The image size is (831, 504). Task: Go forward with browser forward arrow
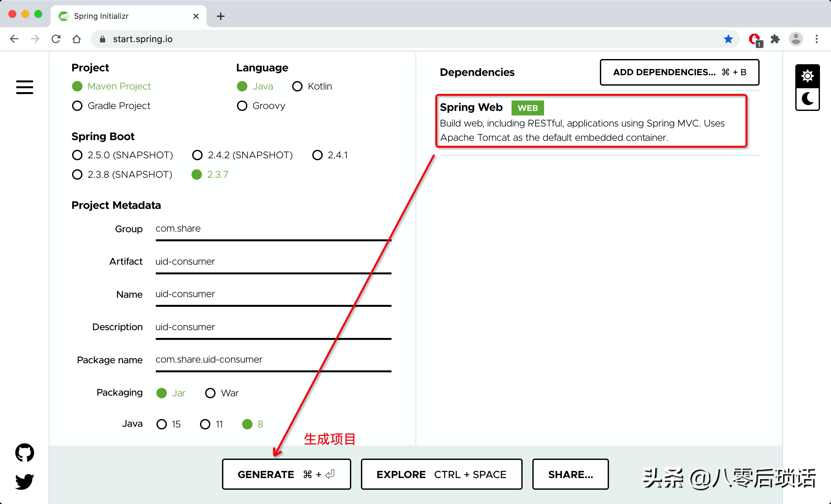[35, 39]
